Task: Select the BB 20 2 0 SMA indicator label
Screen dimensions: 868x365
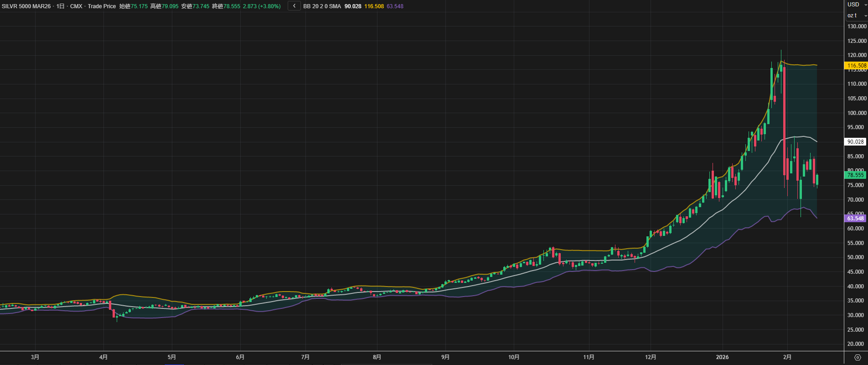Action: pyautogui.click(x=322, y=6)
